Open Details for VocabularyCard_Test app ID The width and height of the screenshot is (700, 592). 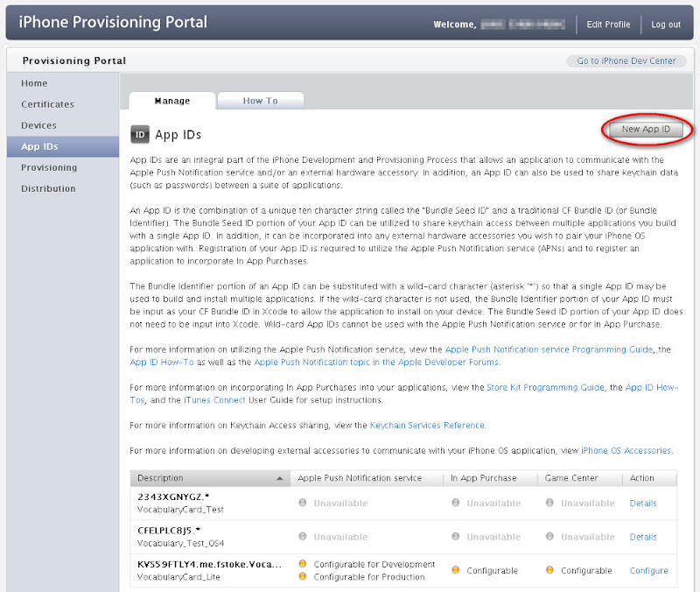(643, 504)
